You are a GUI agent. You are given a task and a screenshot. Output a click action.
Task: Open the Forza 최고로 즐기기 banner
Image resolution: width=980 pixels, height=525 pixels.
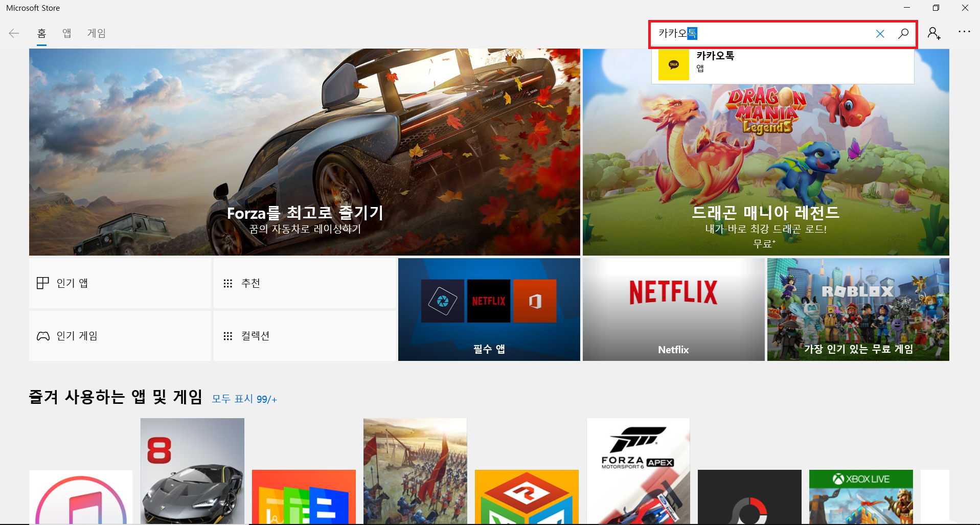[x=305, y=152]
